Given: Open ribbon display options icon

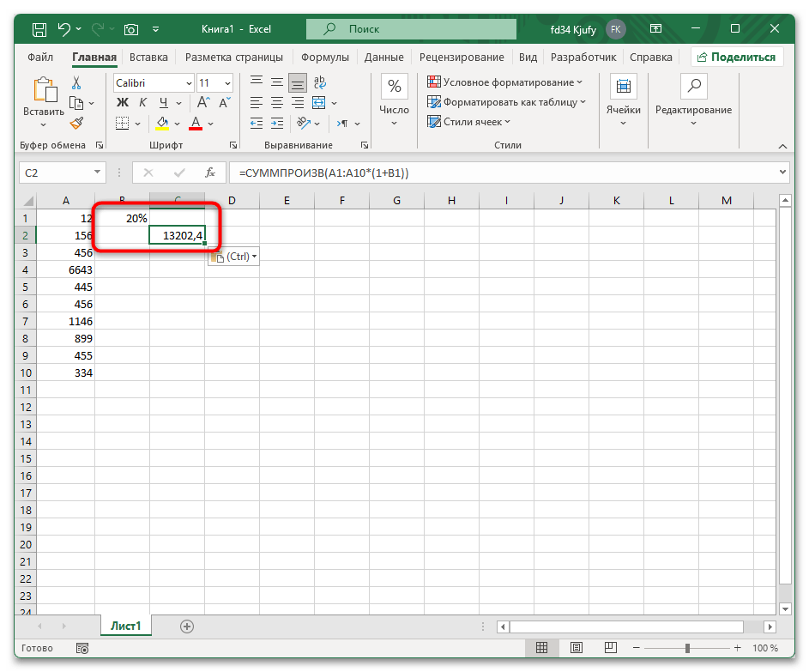Looking at the screenshot, I should point(655,29).
